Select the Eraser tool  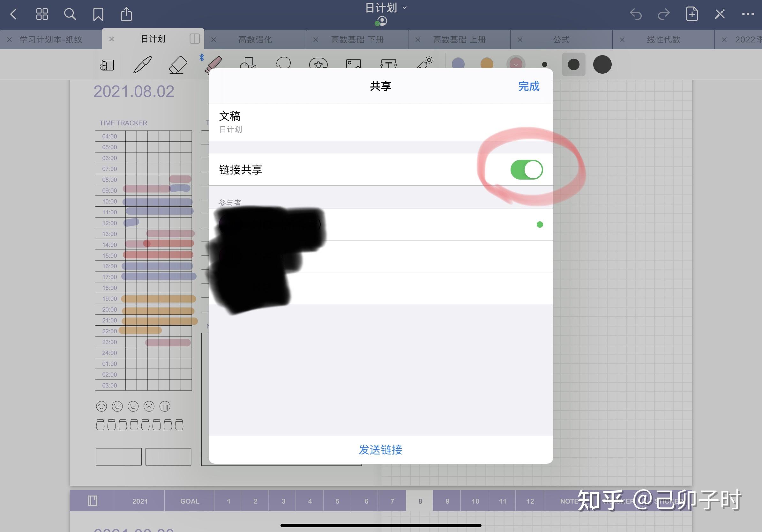click(x=178, y=64)
